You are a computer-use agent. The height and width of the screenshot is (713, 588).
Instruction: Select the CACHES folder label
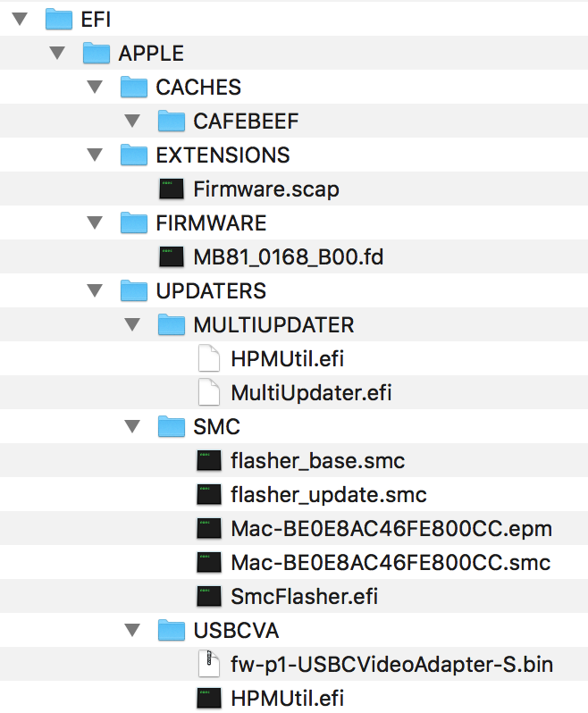[x=198, y=88]
